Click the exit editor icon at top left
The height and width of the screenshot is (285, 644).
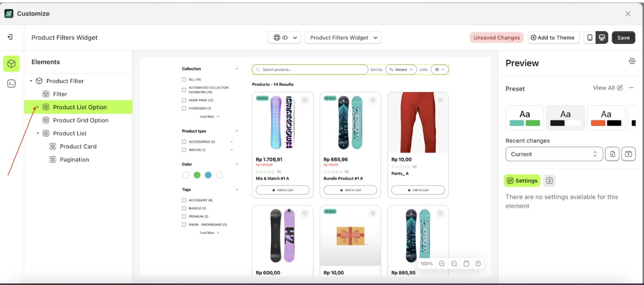pos(10,37)
